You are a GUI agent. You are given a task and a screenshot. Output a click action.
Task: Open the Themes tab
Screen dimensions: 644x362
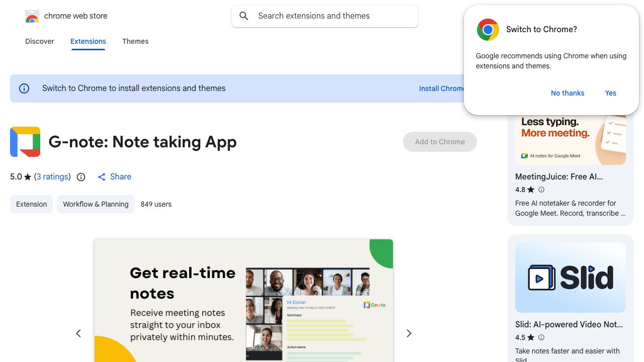coord(135,41)
